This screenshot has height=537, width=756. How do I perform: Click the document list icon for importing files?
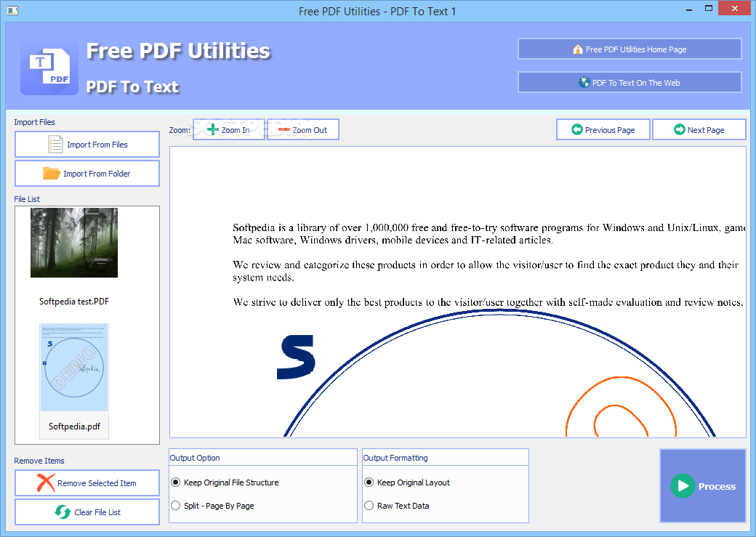[x=55, y=145]
